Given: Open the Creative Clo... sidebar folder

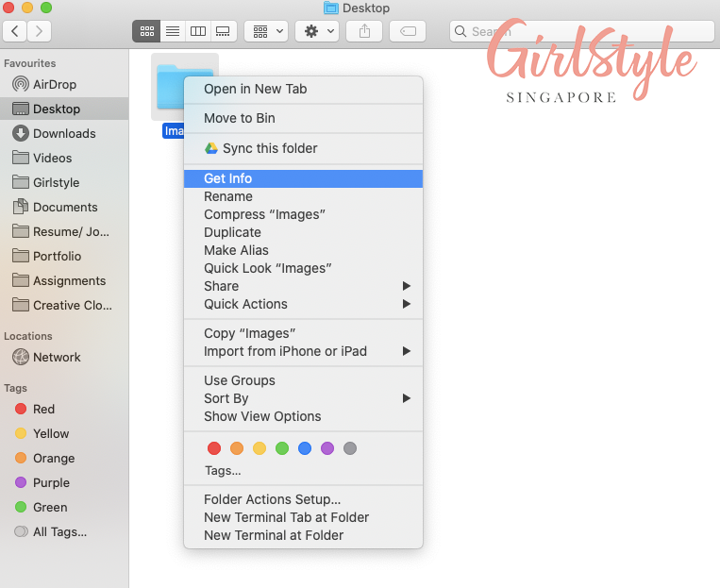Looking at the screenshot, I should [x=64, y=305].
